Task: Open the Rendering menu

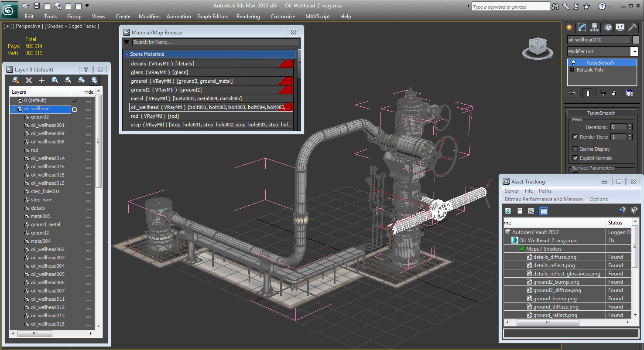Action: [248, 17]
